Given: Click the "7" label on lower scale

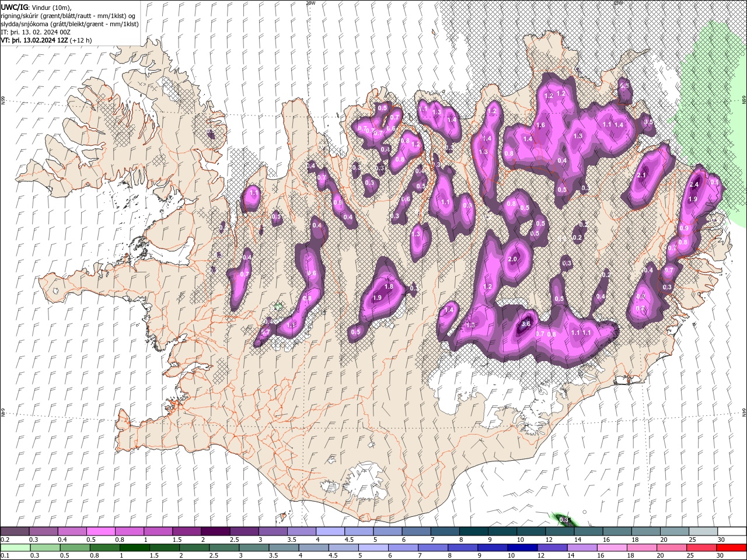Looking at the screenshot, I should pyautogui.click(x=420, y=556).
